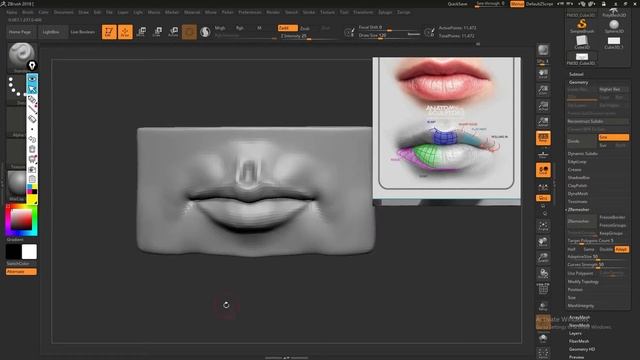Click the SwitchColor button
640x360 pixels.
click(x=18, y=264)
